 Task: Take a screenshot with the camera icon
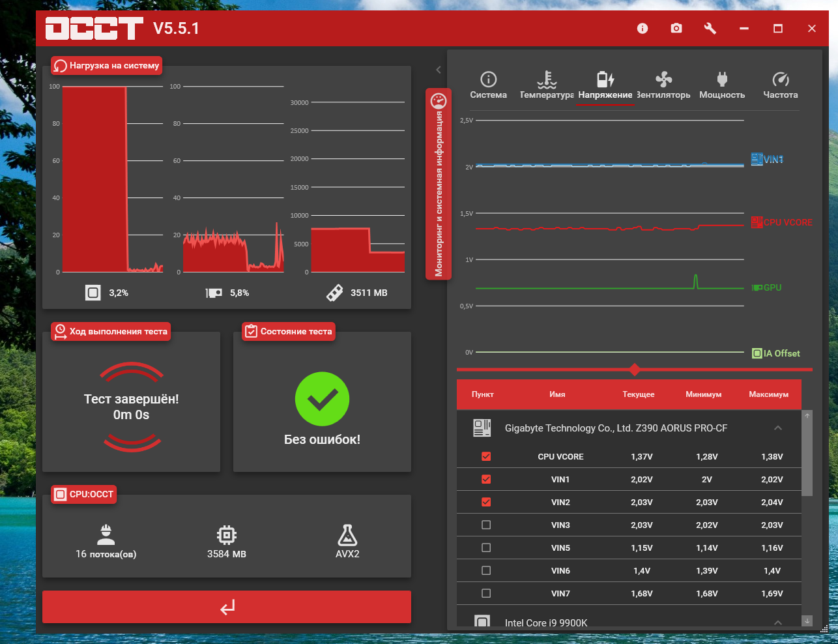point(676,29)
